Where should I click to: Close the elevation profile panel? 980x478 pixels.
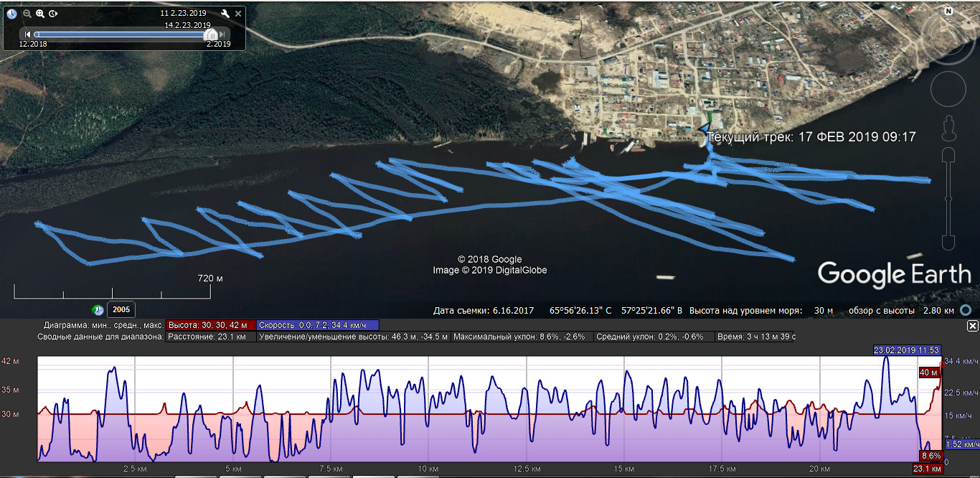(x=972, y=326)
